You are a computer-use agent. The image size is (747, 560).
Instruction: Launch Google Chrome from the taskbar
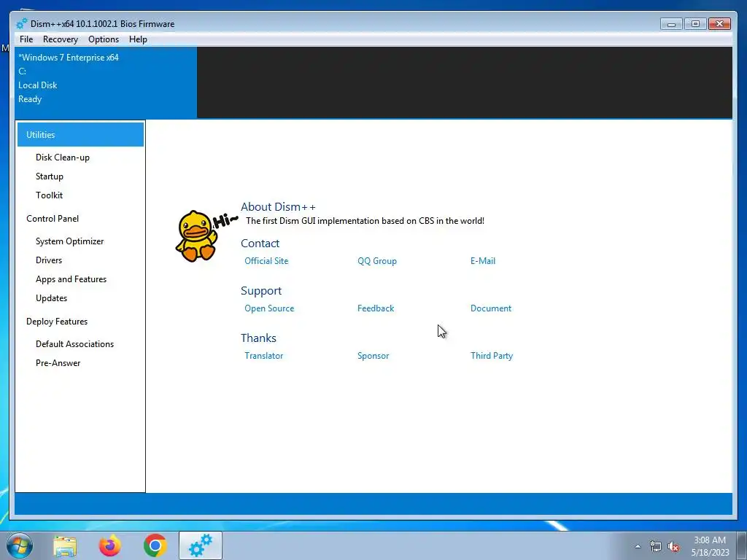pos(155,545)
